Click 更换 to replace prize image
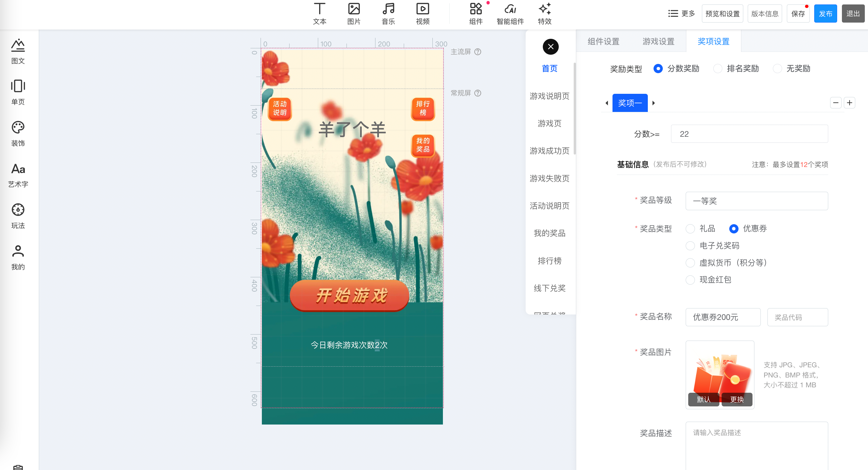The image size is (868, 470). coord(737,399)
